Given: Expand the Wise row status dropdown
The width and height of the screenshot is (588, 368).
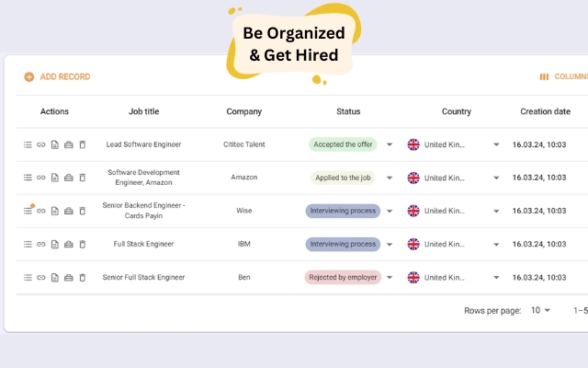Looking at the screenshot, I should pos(390,211).
